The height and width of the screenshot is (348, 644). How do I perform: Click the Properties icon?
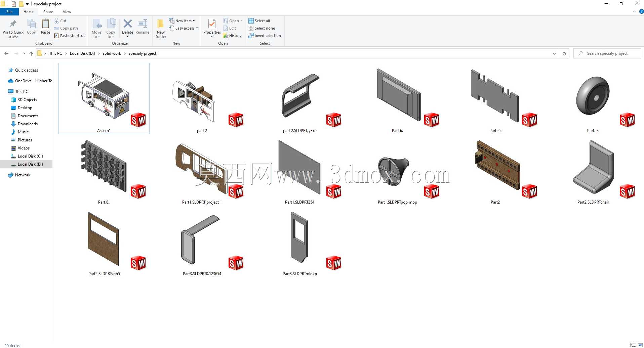(x=212, y=24)
